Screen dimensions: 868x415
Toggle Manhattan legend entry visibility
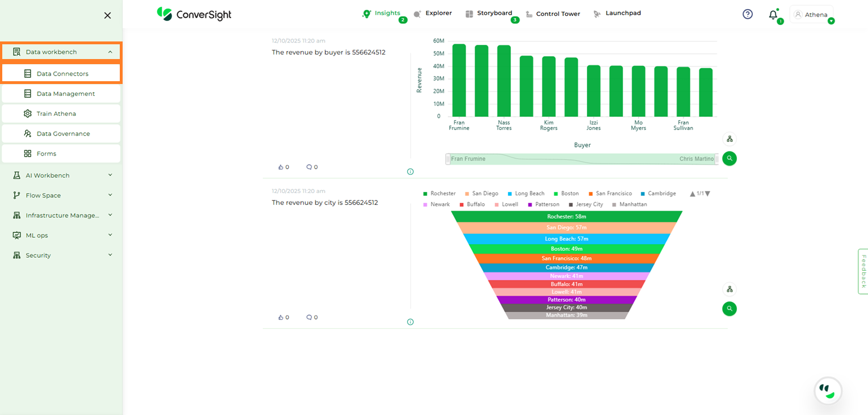629,204
